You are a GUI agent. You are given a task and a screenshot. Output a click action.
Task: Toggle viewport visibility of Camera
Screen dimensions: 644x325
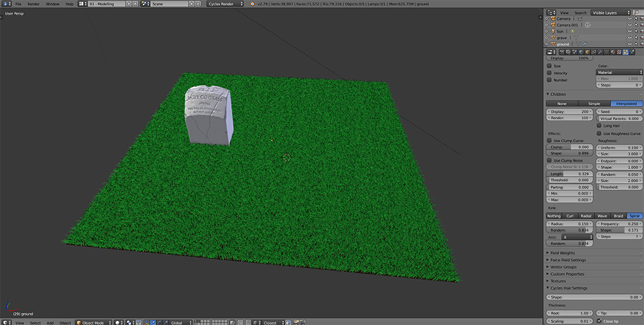coord(630,19)
